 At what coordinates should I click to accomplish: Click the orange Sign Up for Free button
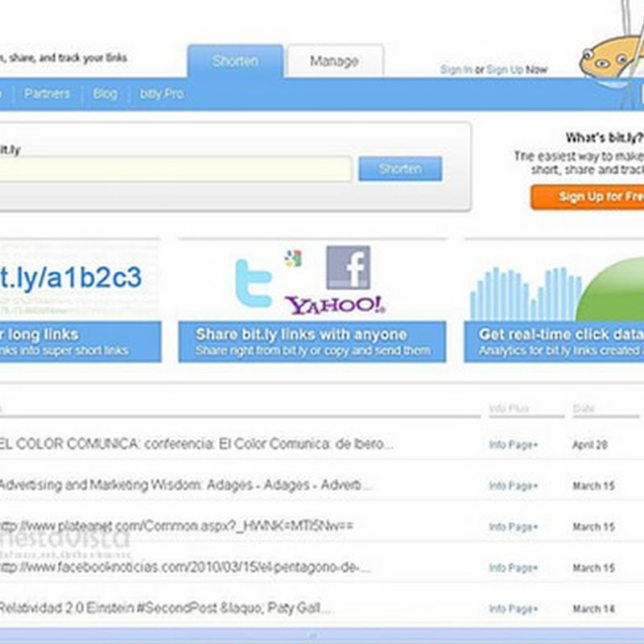click(x=588, y=197)
